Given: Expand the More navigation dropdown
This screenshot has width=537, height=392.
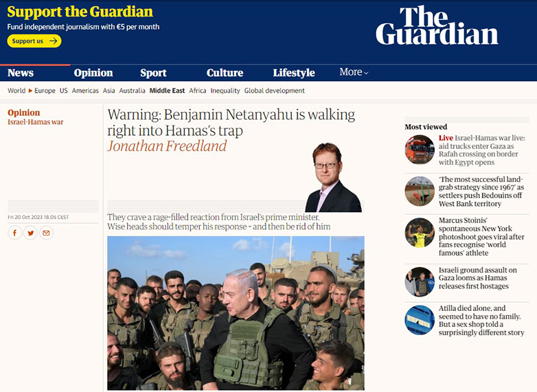Looking at the screenshot, I should click(x=354, y=72).
